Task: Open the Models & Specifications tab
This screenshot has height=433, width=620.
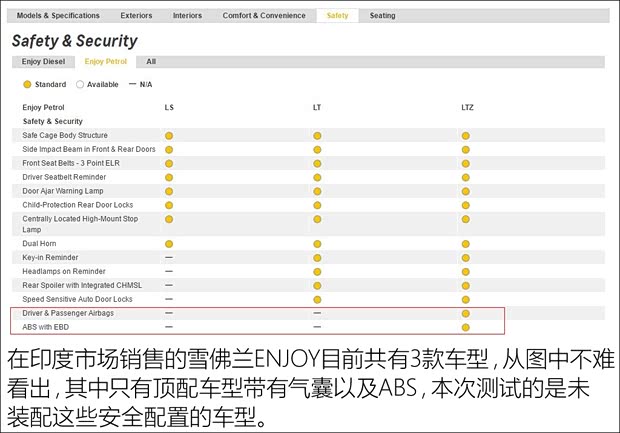Action: [x=58, y=16]
